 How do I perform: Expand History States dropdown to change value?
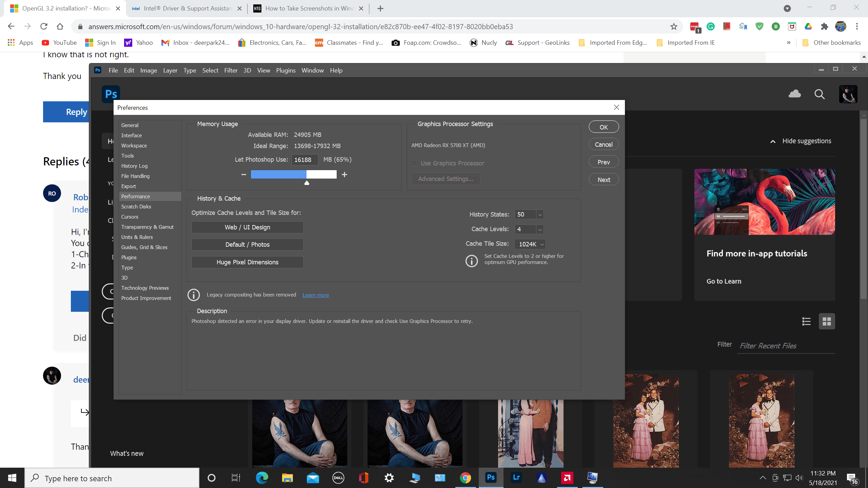coord(539,214)
